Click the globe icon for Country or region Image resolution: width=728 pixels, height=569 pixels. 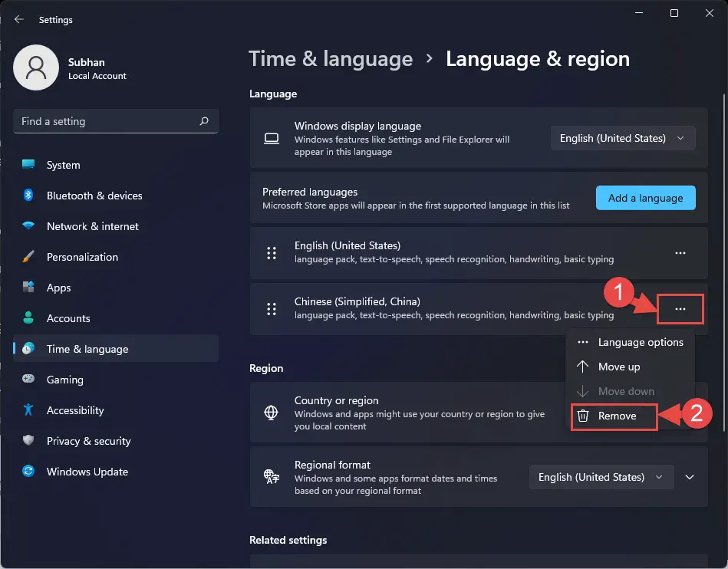(x=271, y=412)
